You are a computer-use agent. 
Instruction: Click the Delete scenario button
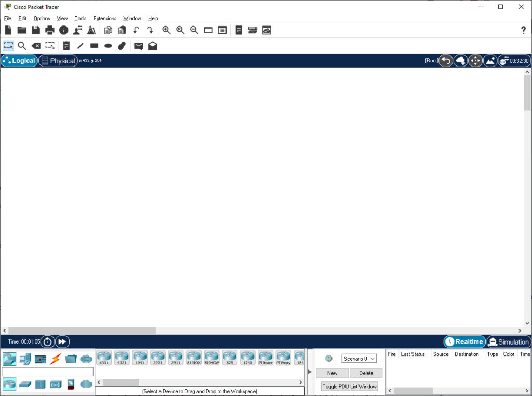point(366,373)
